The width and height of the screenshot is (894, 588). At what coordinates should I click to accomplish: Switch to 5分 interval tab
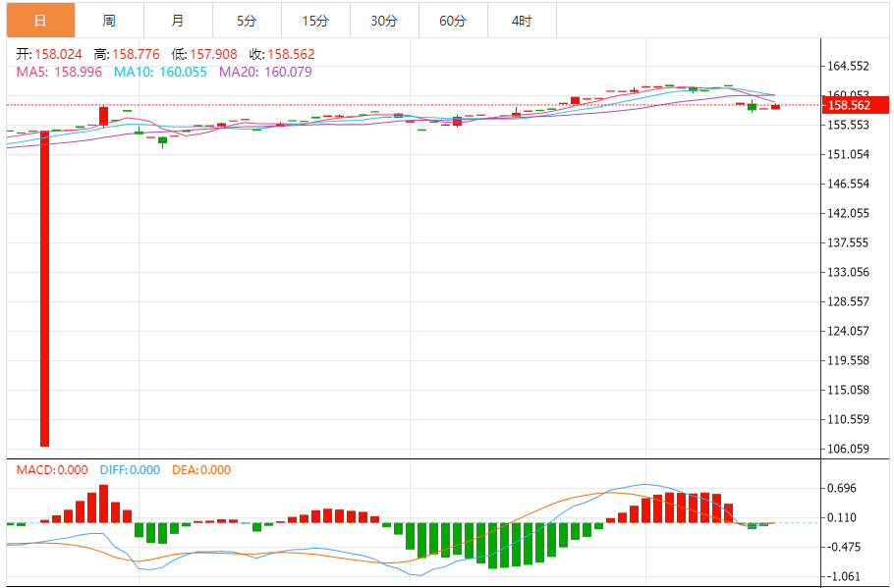(247, 21)
